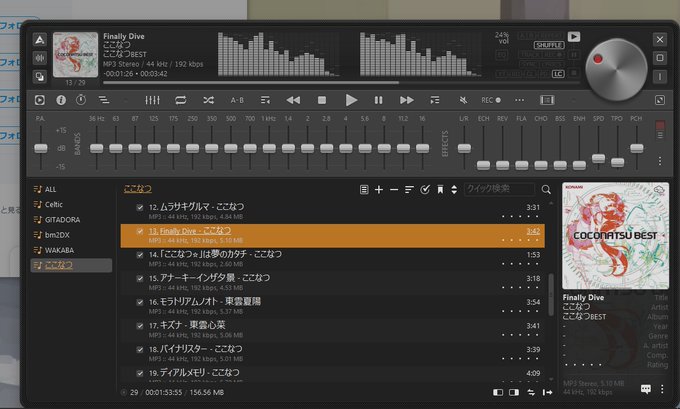This screenshot has width=680, height=409.
Task: Stop playback
Action: 322,100
